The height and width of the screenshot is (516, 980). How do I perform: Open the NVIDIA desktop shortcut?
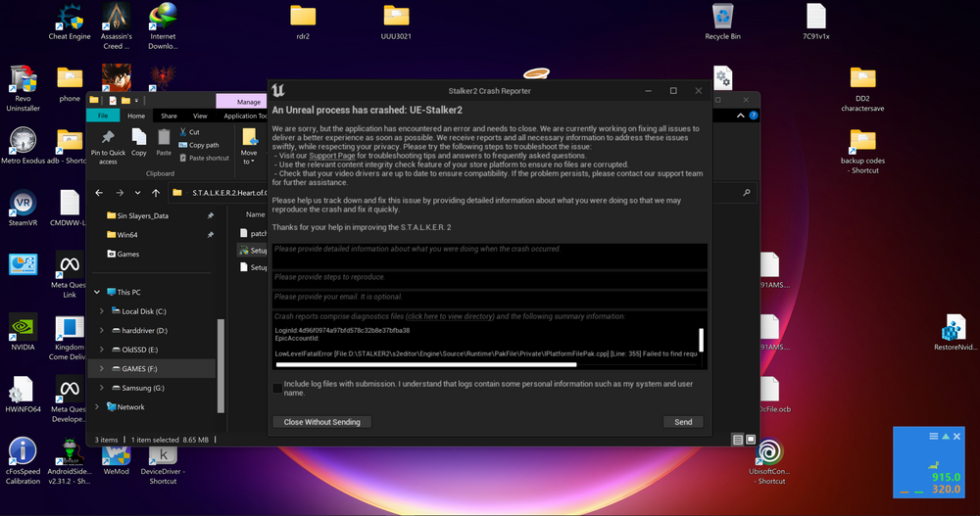point(24,332)
